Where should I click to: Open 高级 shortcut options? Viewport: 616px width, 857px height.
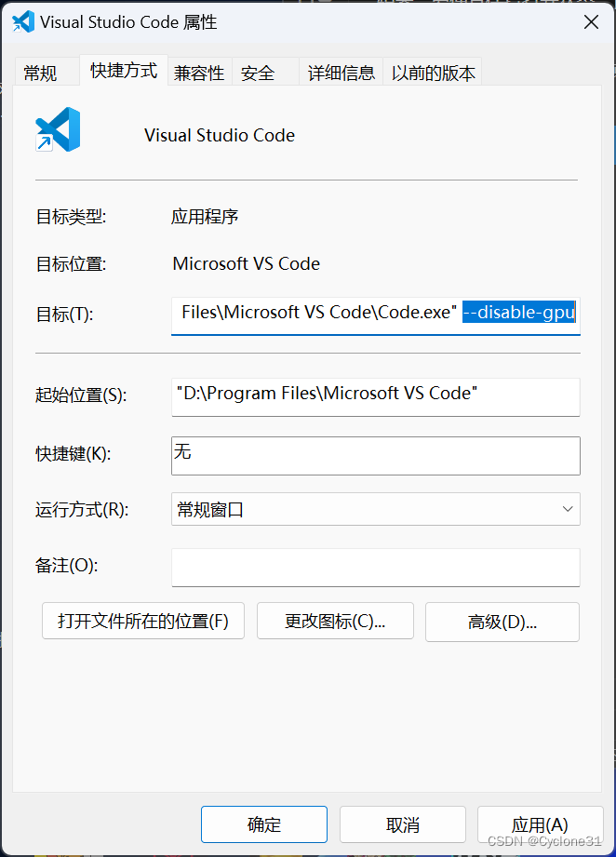pos(502,621)
